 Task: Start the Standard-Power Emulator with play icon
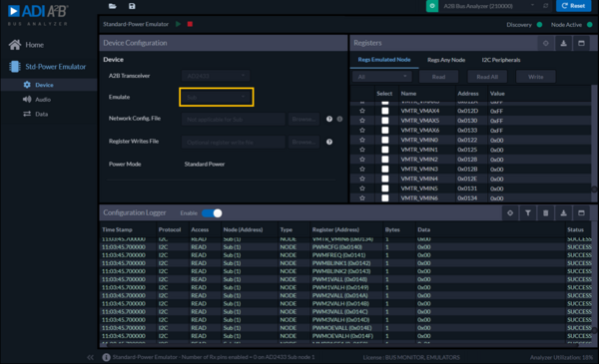[x=178, y=24]
